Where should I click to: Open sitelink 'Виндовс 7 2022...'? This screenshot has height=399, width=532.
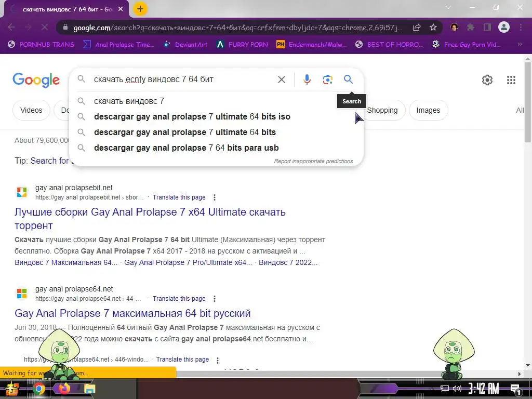288,262
